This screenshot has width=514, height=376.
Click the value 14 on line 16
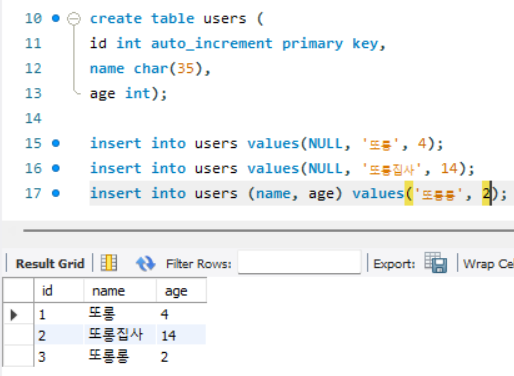point(449,169)
